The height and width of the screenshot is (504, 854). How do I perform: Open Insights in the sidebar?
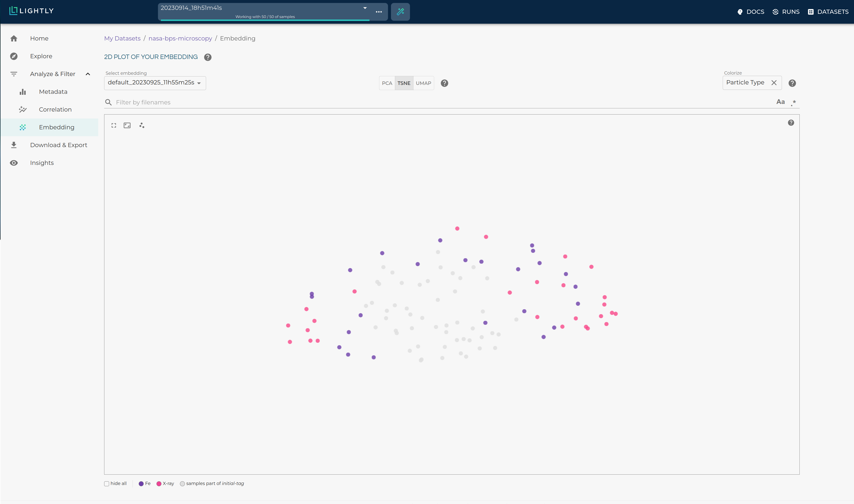click(x=49, y=163)
